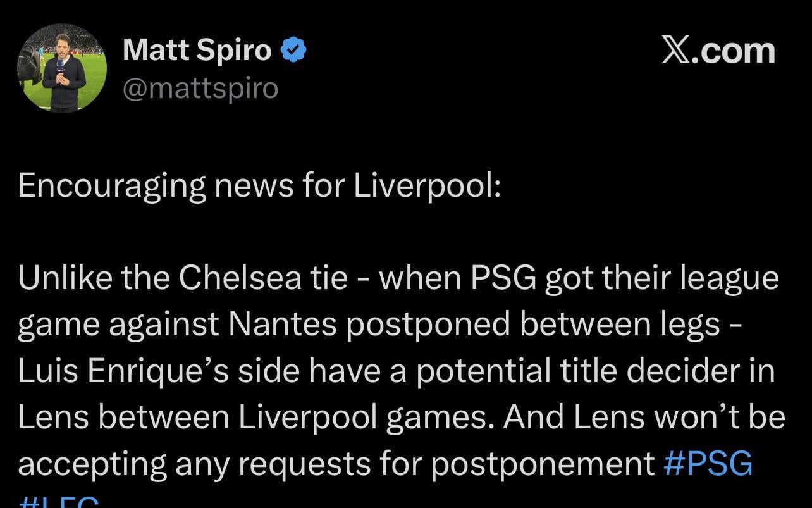Follow the #PSG hashtag

[708, 464]
